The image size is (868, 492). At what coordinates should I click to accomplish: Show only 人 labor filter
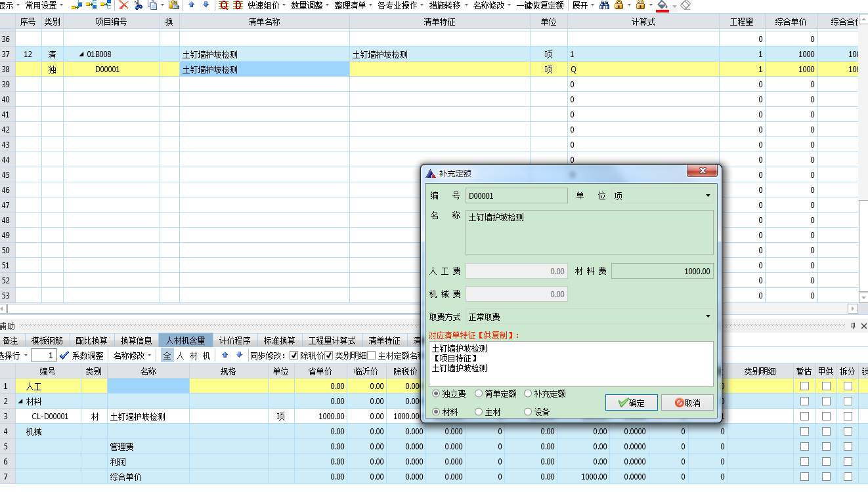click(180, 356)
